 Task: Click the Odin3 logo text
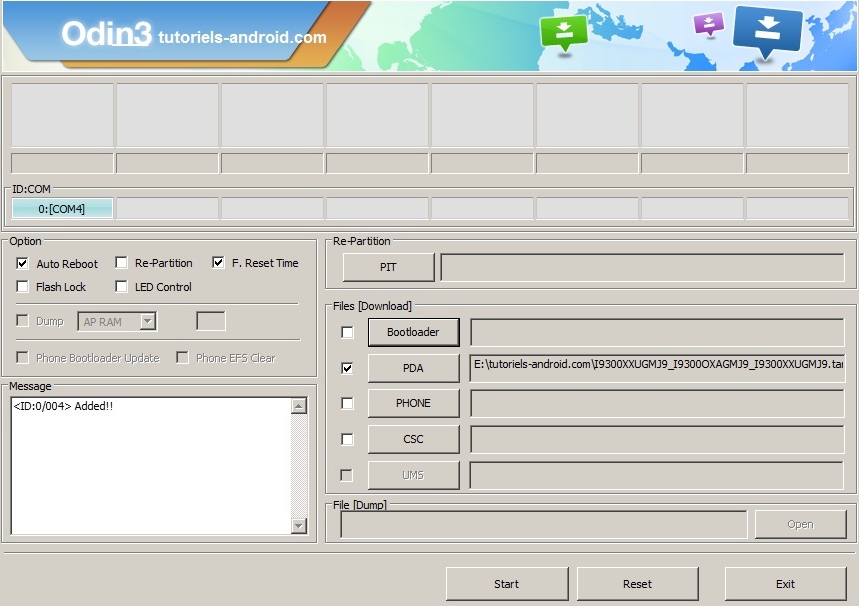click(106, 34)
